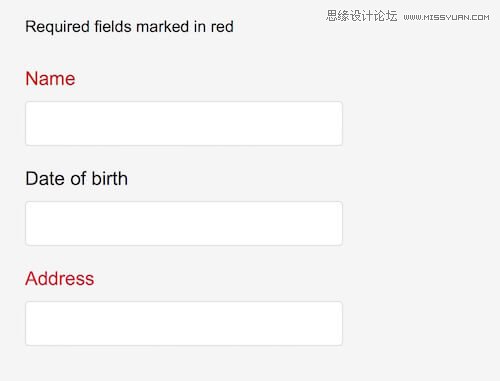This screenshot has height=381, width=500.
Task: Focus the Date of birth input box
Action: 184,223
